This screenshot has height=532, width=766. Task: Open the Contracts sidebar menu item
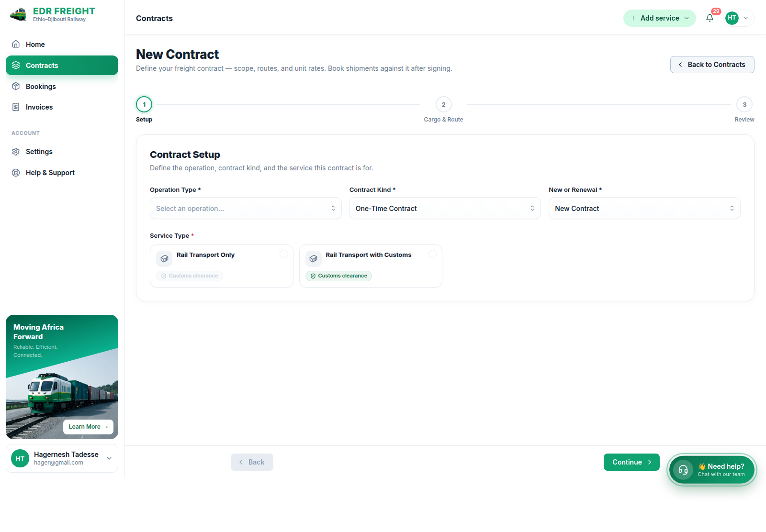(x=62, y=66)
